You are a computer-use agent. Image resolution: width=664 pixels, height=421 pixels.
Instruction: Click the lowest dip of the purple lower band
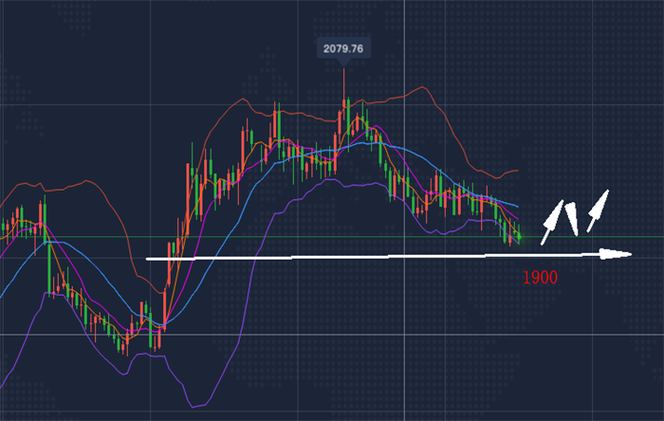[x=196, y=405]
